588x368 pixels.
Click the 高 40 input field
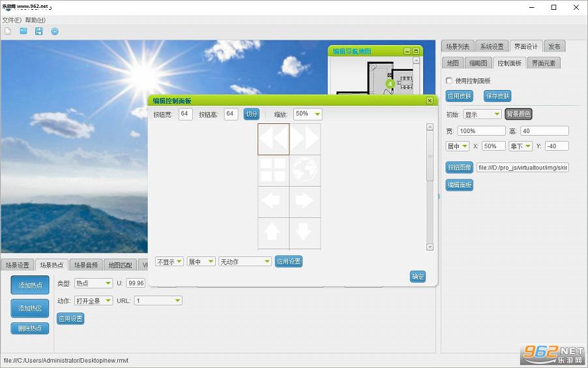click(544, 131)
